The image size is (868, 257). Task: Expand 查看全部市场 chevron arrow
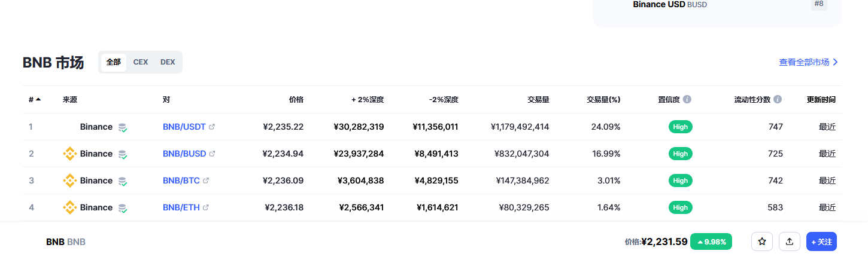[836, 62]
